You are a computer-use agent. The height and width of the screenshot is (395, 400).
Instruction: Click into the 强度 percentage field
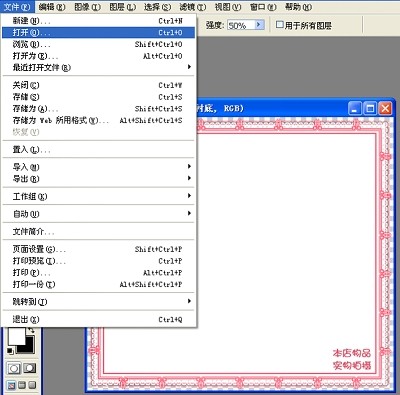click(241, 25)
